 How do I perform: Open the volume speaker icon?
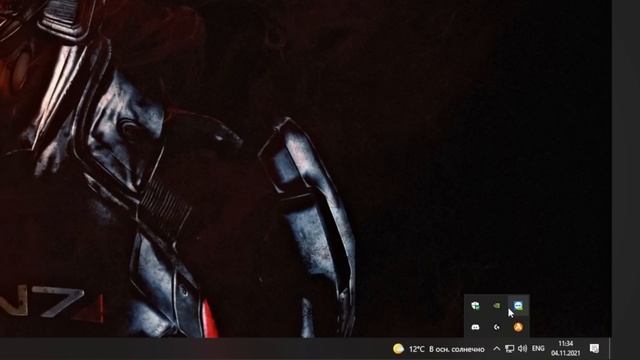pyautogui.click(x=522, y=349)
